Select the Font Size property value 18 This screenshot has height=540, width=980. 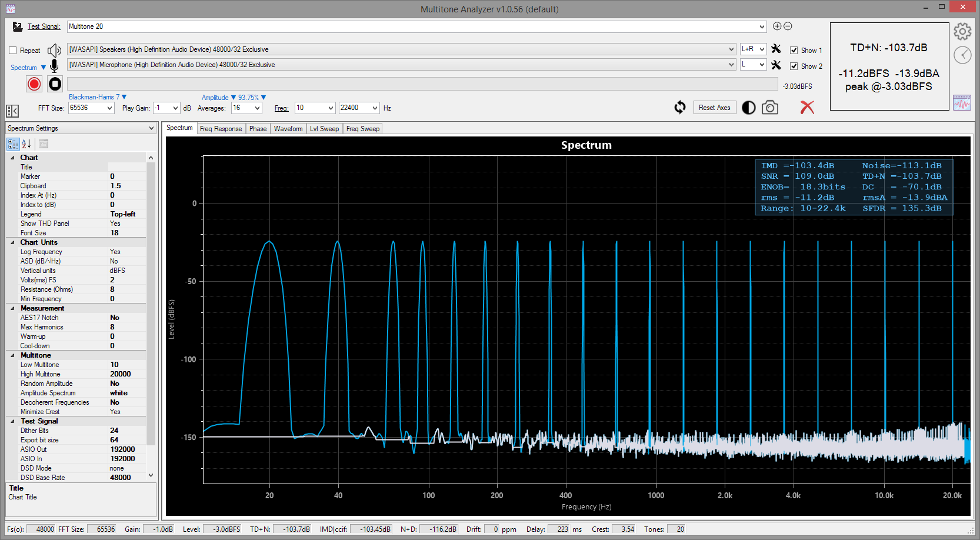[x=127, y=233]
